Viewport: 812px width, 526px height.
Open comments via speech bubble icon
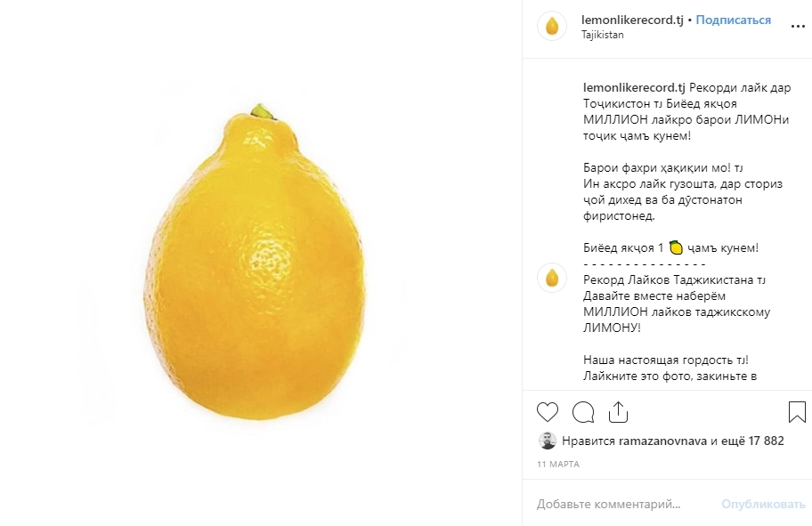(583, 412)
